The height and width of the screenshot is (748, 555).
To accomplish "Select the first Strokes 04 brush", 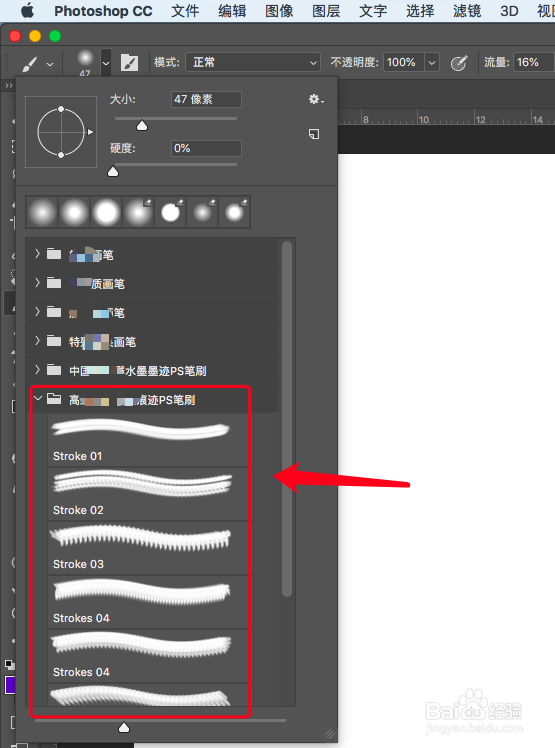I will click(148, 602).
